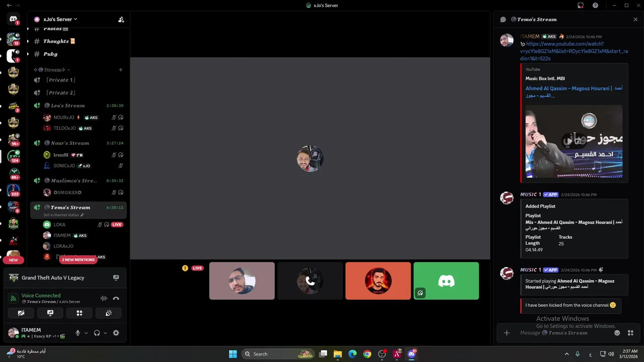Select the first participant video tile
Viewport: 644px width, 362px height.
pos(242,281)
